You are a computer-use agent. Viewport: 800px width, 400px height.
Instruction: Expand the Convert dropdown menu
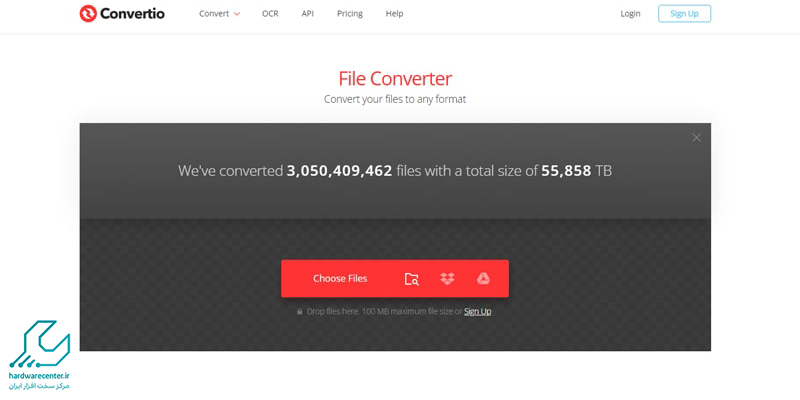(x=219, y=14)
